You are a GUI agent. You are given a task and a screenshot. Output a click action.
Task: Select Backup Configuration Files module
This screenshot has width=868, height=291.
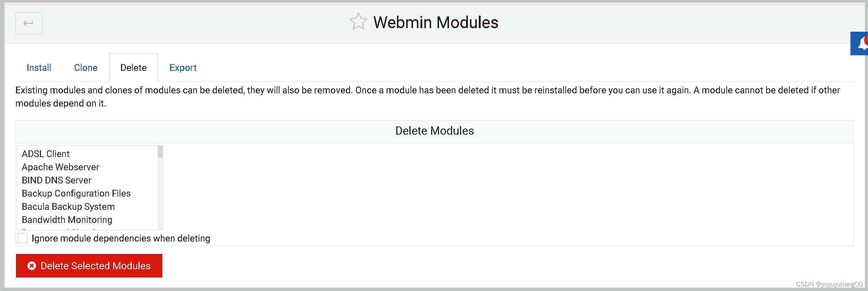(x=76, y=193)
